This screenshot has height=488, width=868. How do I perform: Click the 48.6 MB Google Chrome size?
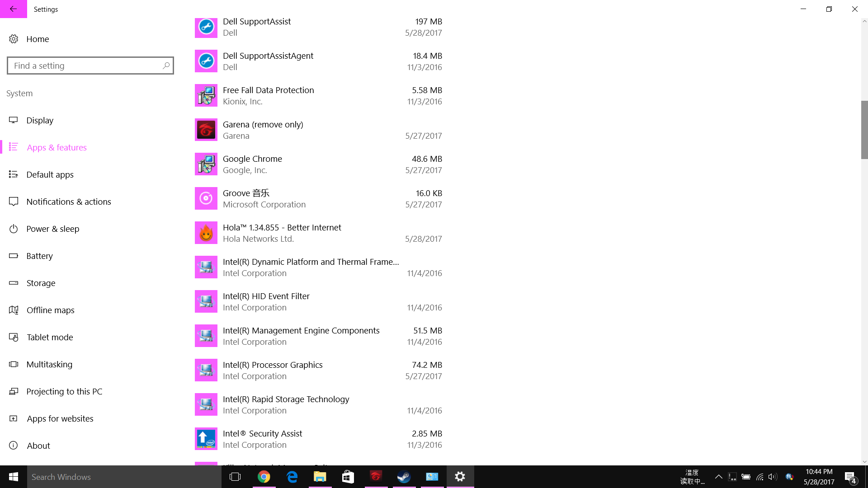[x=427, y=159]
